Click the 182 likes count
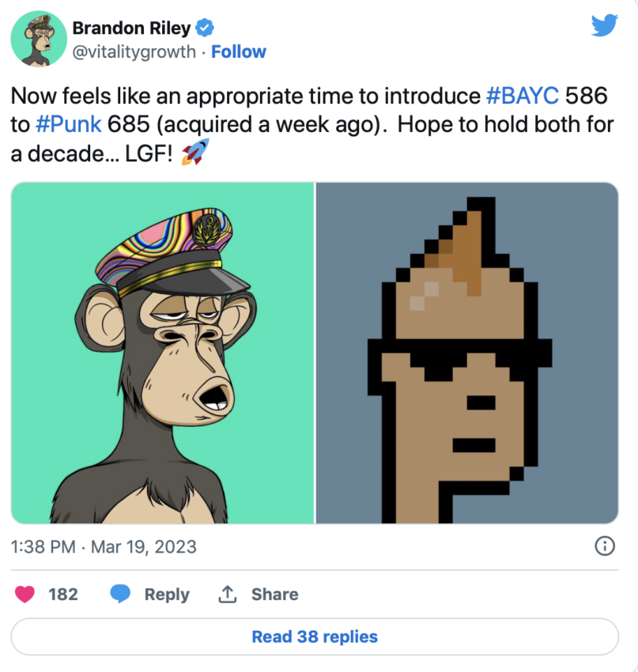This screenshot has height=672, width=638. click(x=63, y=595)
